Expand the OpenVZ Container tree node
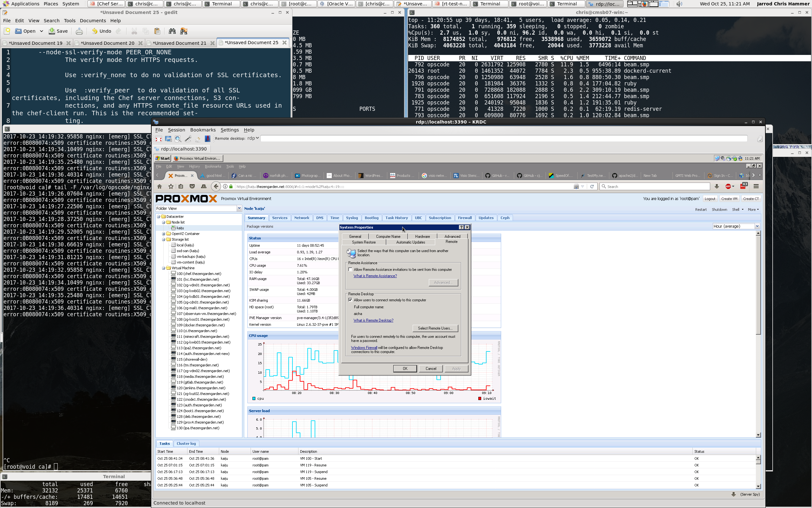812x508 pixels. click(164, 234)
